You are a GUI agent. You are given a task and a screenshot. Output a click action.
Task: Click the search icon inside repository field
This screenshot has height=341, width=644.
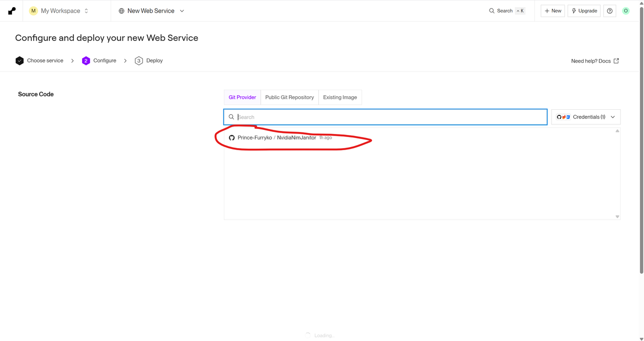pos(231,117)
